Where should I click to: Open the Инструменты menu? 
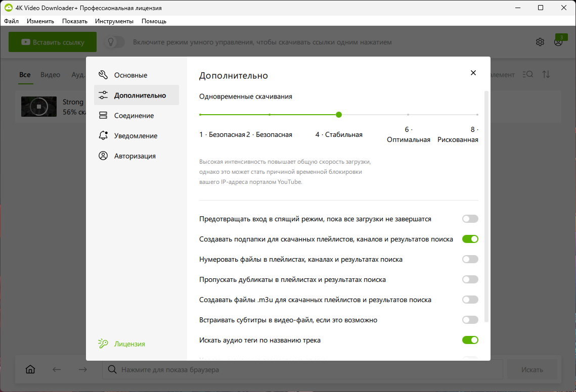click(114, 21)
